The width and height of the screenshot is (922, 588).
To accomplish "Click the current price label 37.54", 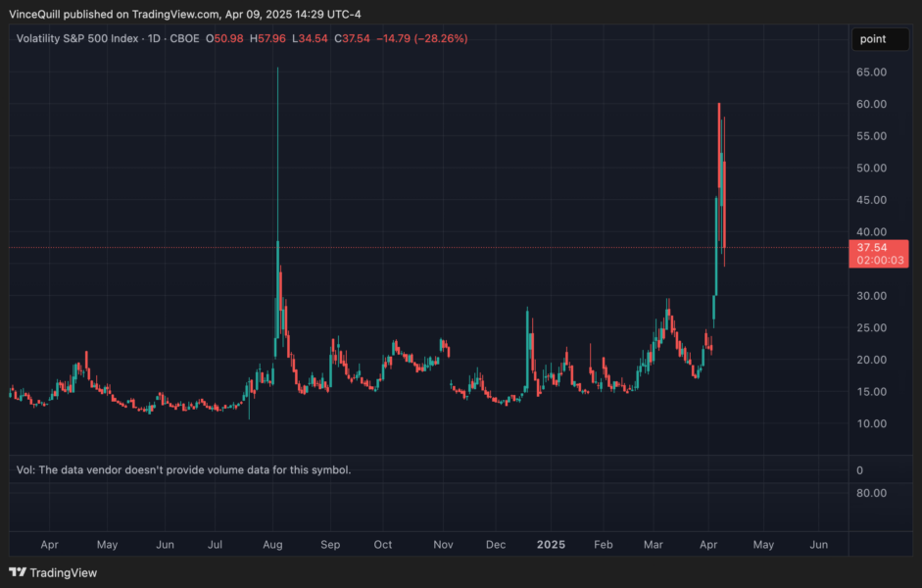I will [x=872, y=248].
